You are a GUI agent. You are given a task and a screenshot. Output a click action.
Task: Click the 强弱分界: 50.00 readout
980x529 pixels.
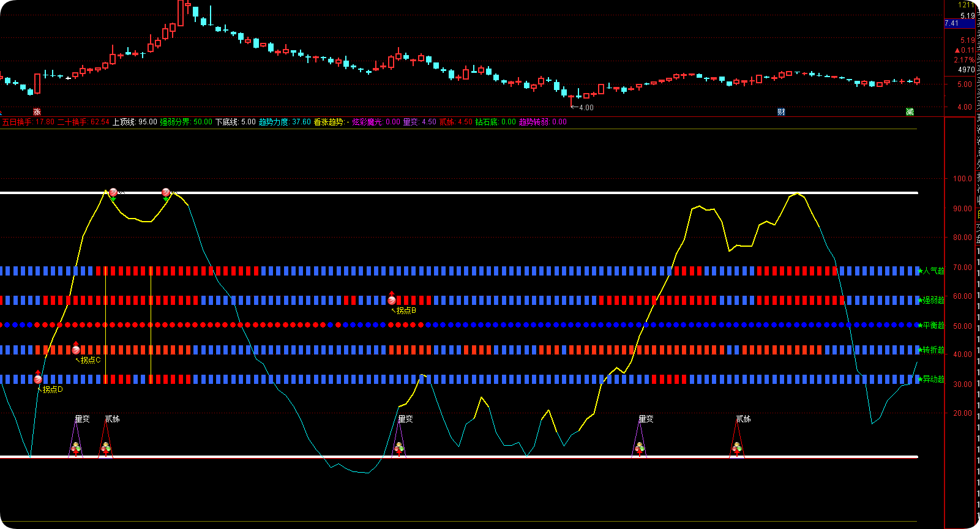click(x=186, y=122)
